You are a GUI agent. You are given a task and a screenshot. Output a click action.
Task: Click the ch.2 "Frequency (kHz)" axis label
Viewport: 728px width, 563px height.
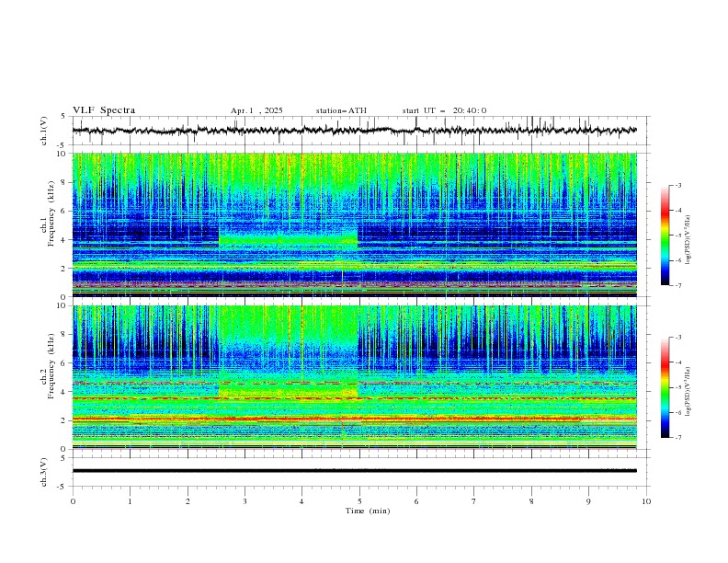51,366
